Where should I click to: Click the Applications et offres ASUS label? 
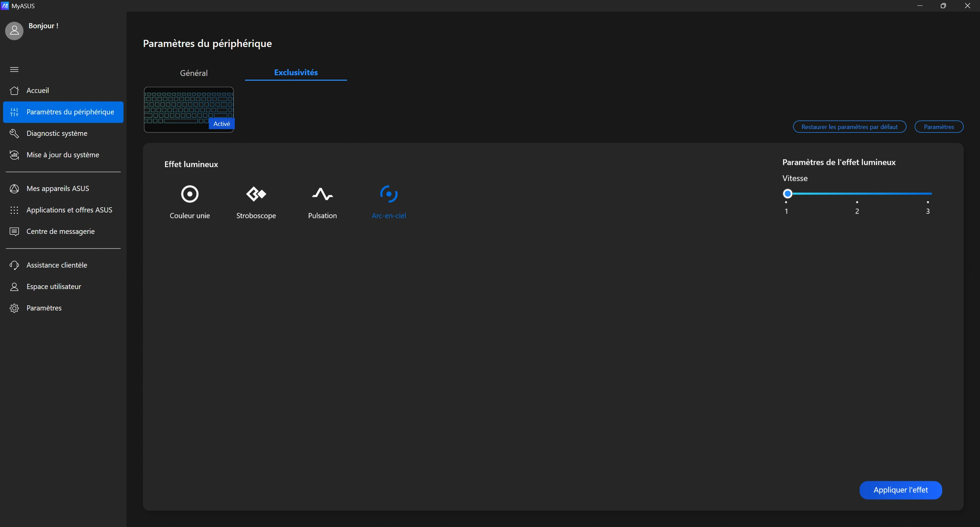[69, 210]
